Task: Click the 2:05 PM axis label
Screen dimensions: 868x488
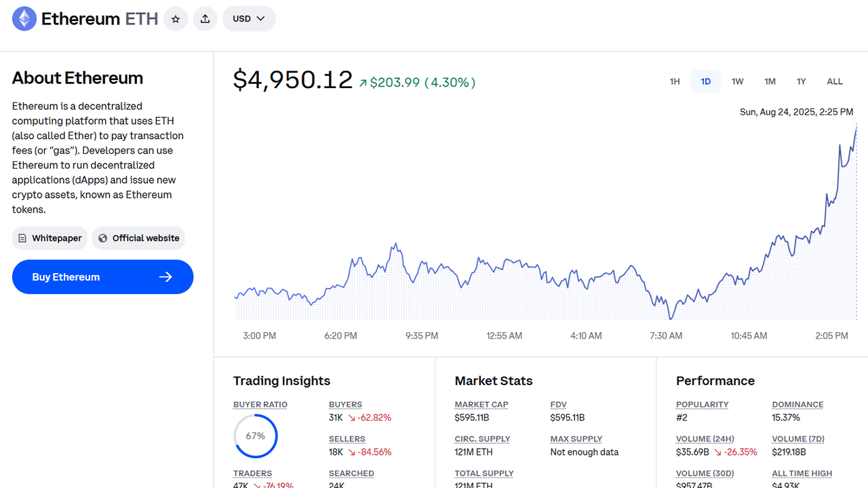Action: tap(831, 335)
